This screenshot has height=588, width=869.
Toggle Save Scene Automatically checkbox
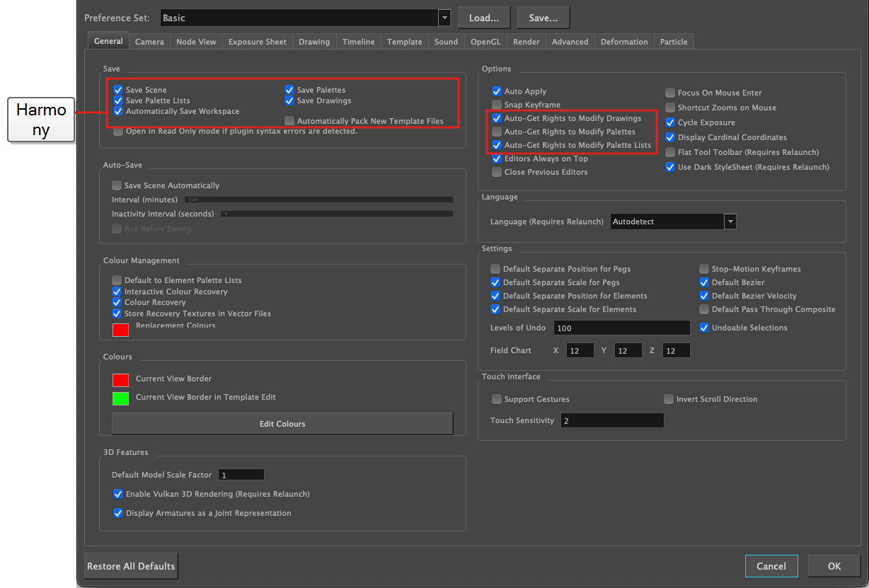pos(117,185)
